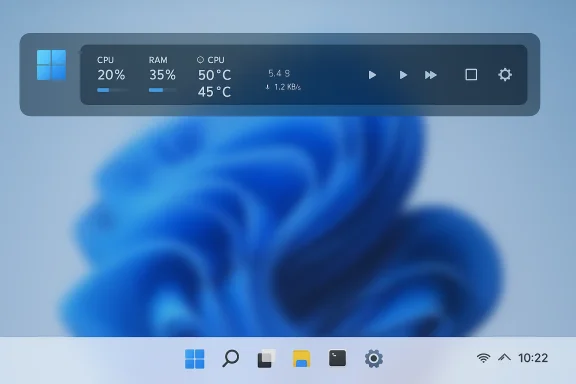576x384 pixels.
Task: Expand hidden tray icons with the chevron
Action: click(x=504, y=357)
